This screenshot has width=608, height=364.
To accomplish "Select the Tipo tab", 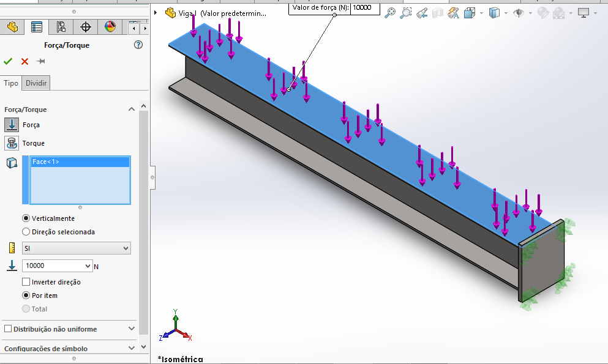I will 11,83.
